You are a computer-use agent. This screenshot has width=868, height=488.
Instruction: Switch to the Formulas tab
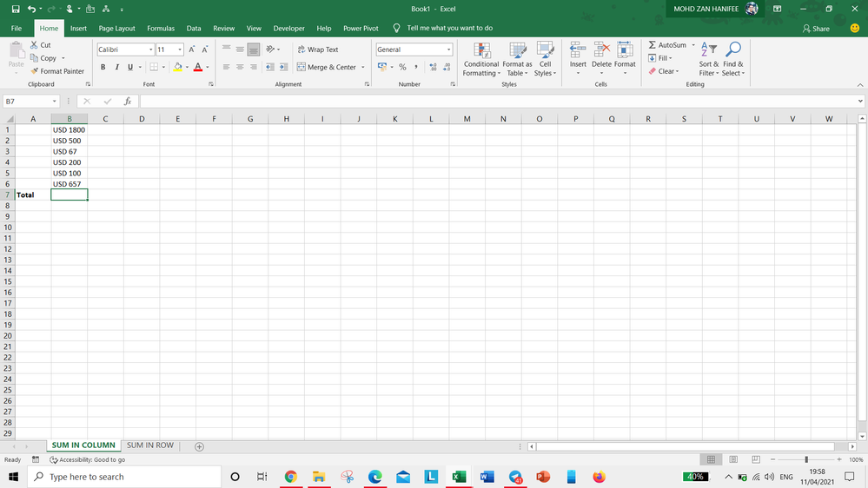[161, 28]
